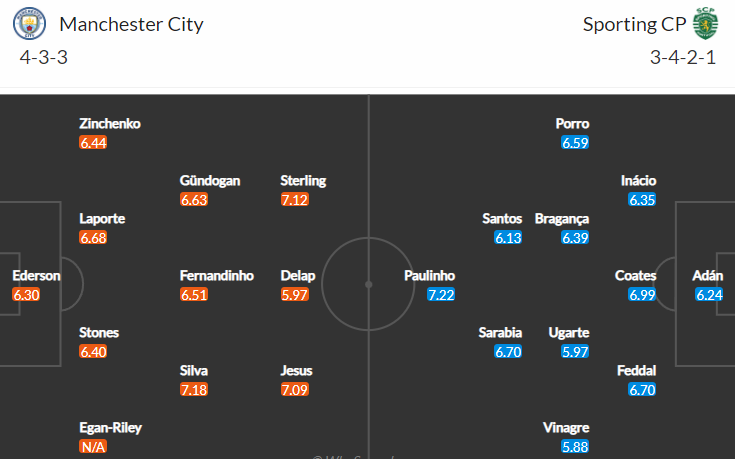The height and width of the screenshot is (459, 735).
Task: Click the 4-3-3 formation label
Action: pos(44,57)
